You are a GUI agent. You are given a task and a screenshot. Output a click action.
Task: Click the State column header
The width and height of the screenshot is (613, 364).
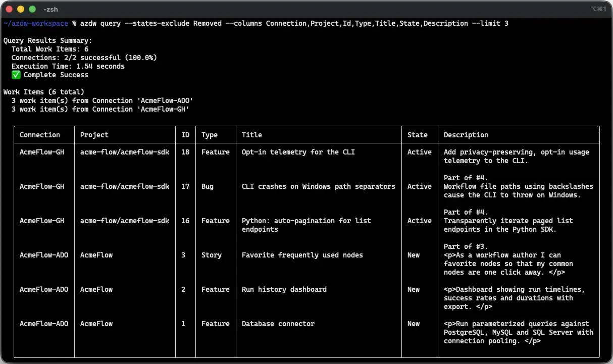pos(418,135)
